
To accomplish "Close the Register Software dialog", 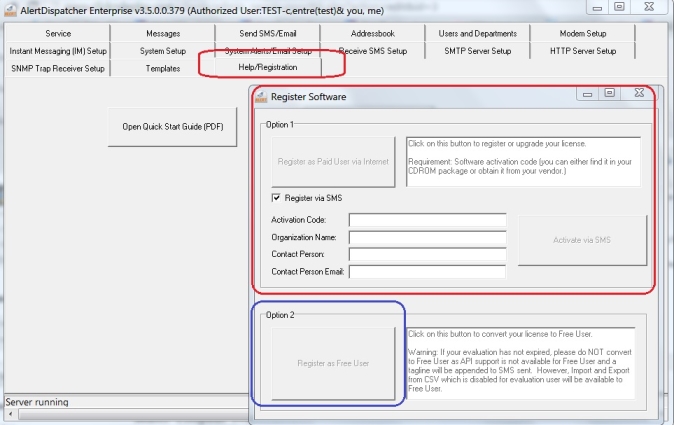I will click(639, 93).
